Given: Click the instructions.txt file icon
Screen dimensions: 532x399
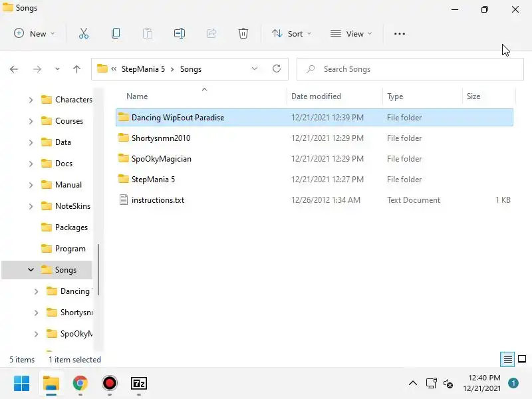Looking at the screenshot, I should pyautogui.click(x=124, y=200).
